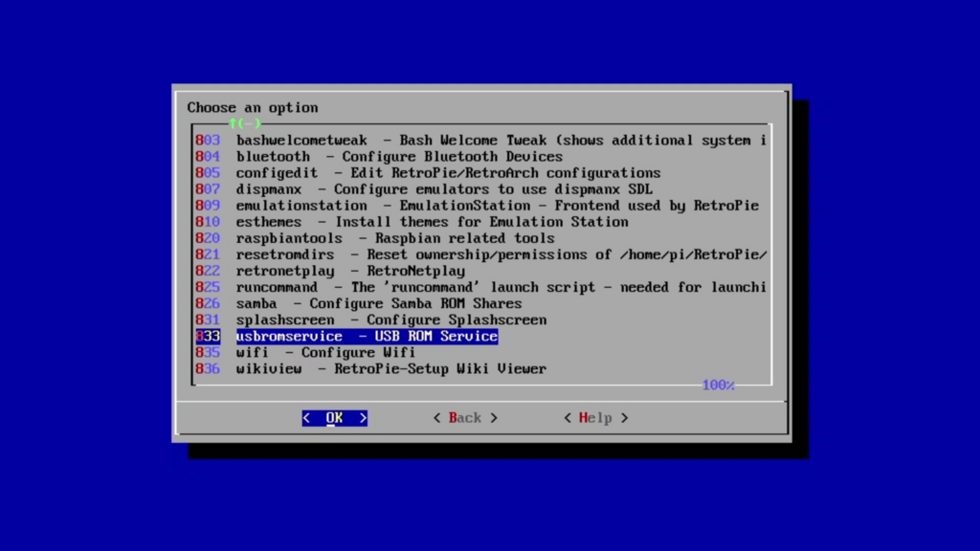Click the 810 item number
This screenshot has height=551, width=980.
click(208, 222)
